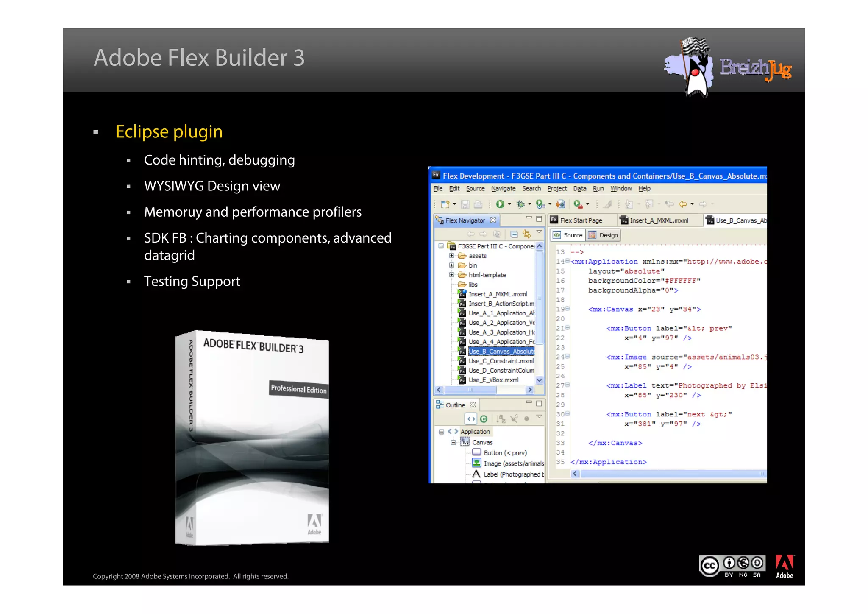Click the Label 'A' icon in Outline

tap(476, 474)
